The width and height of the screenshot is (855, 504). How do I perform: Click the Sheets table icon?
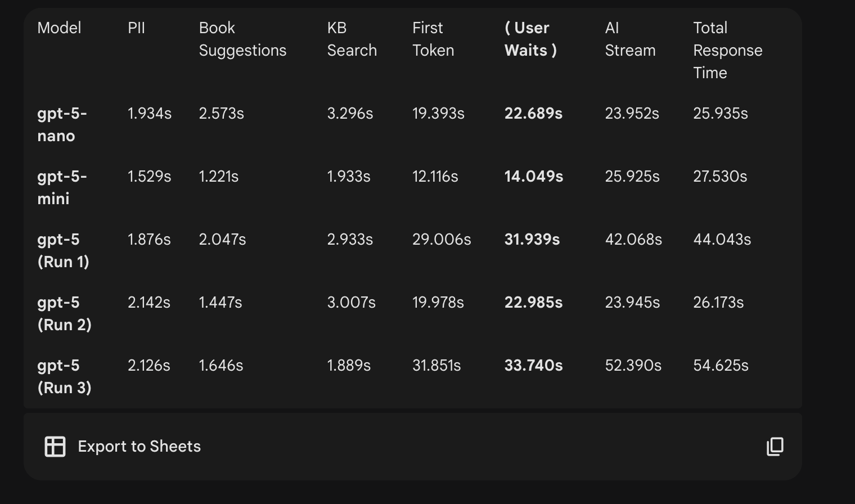click(x=55, y=447)
